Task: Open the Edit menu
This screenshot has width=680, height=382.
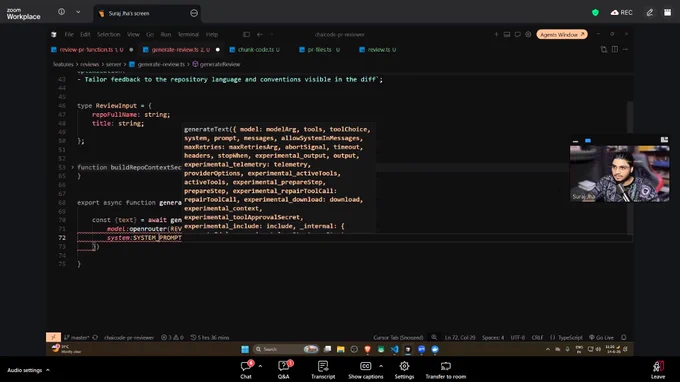Action: coord(85,34)
